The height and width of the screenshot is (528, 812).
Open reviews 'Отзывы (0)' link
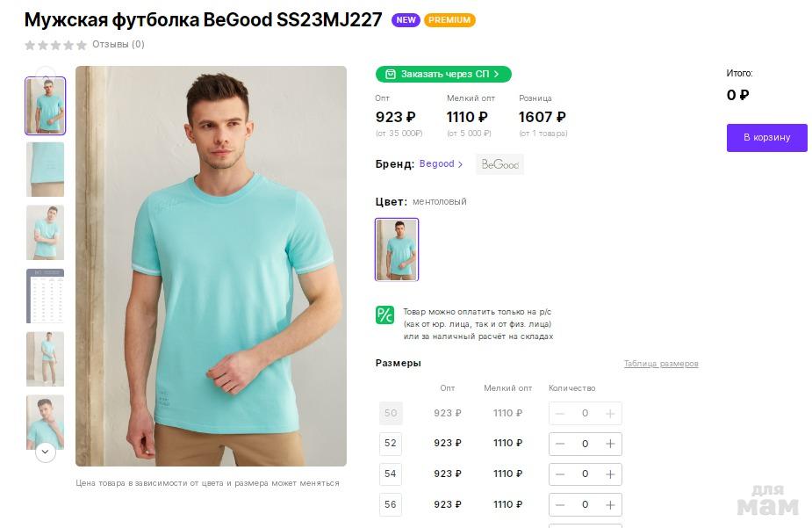point(119,45)
